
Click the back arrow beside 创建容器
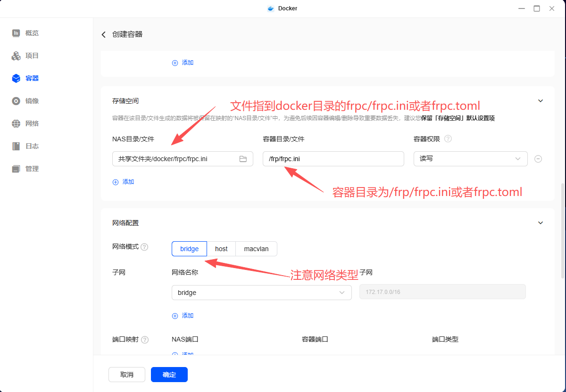tap(104, 34)
